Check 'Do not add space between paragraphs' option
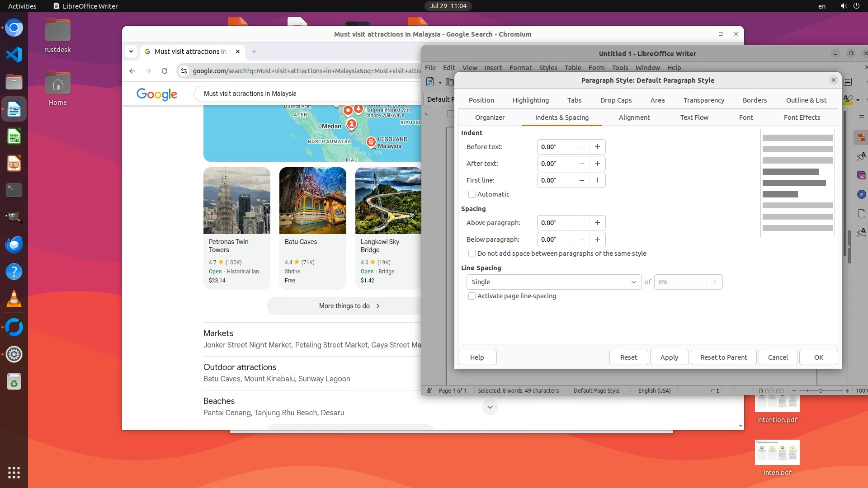 tap(472, 253)
